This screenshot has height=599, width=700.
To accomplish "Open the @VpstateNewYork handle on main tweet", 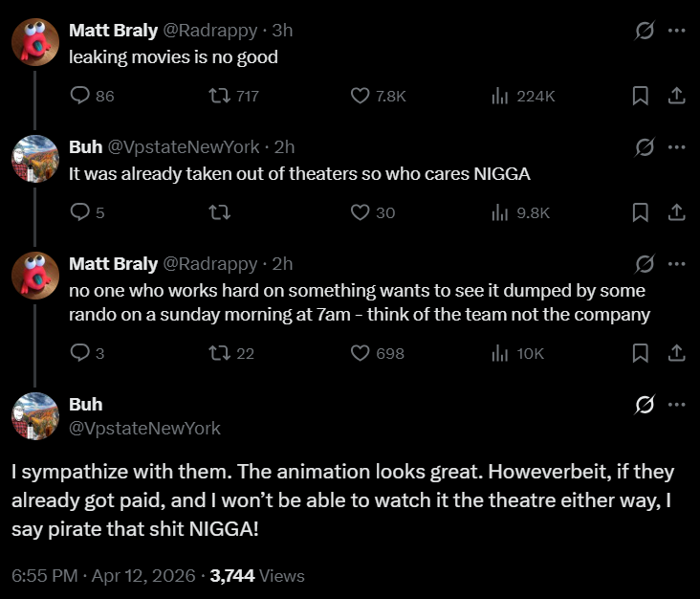I will 144,429.
